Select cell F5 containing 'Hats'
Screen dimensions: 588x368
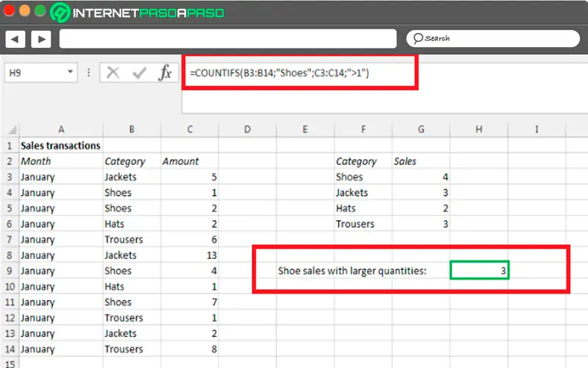coord(363,208)
